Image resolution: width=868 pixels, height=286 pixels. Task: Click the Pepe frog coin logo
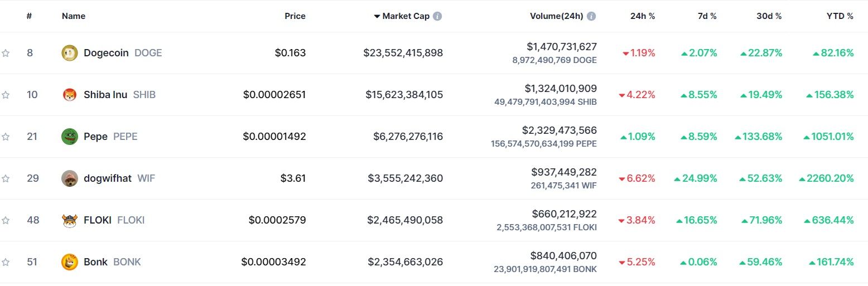(70, 137)
